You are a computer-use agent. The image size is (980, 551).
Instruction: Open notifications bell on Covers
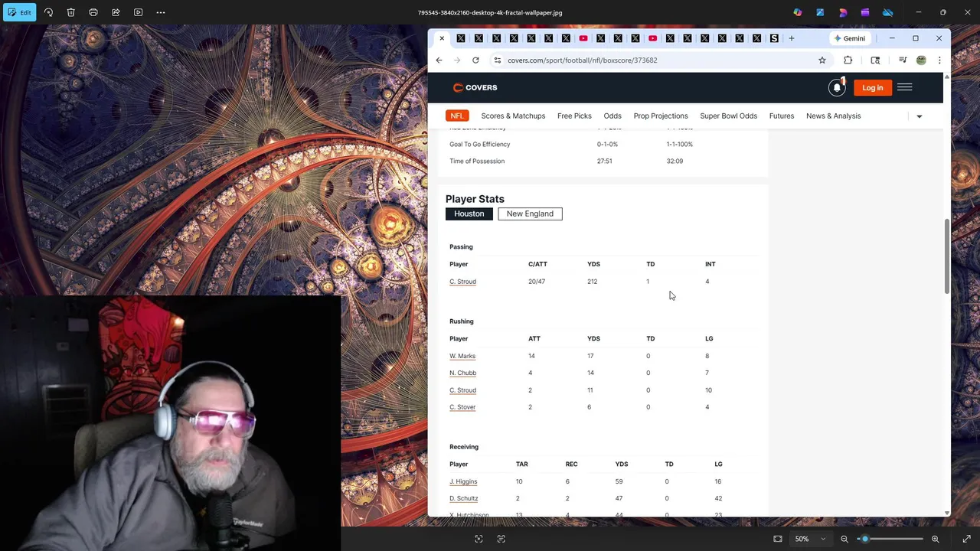[837, 87]
